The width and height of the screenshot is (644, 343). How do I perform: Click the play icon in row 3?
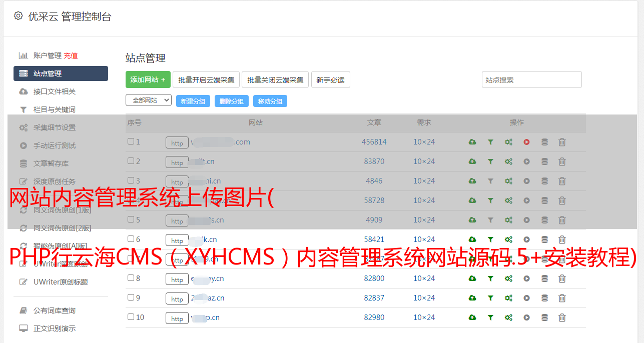click(526, 181)
